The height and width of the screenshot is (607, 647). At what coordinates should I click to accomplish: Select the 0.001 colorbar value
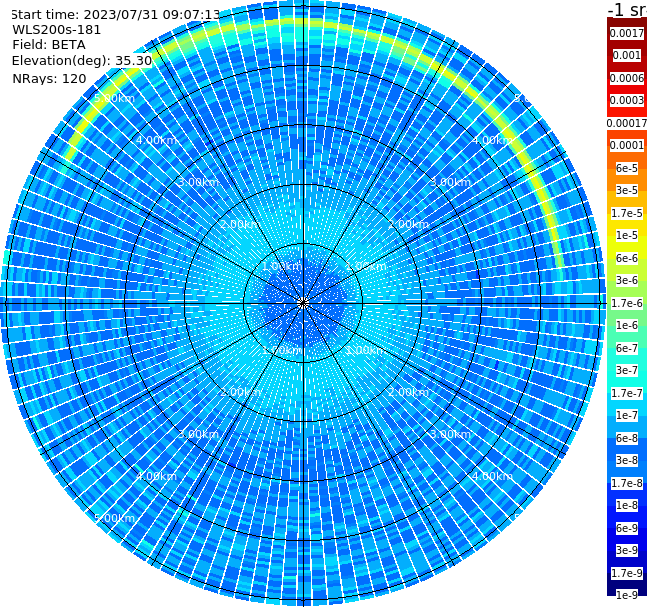pos(627,55)
